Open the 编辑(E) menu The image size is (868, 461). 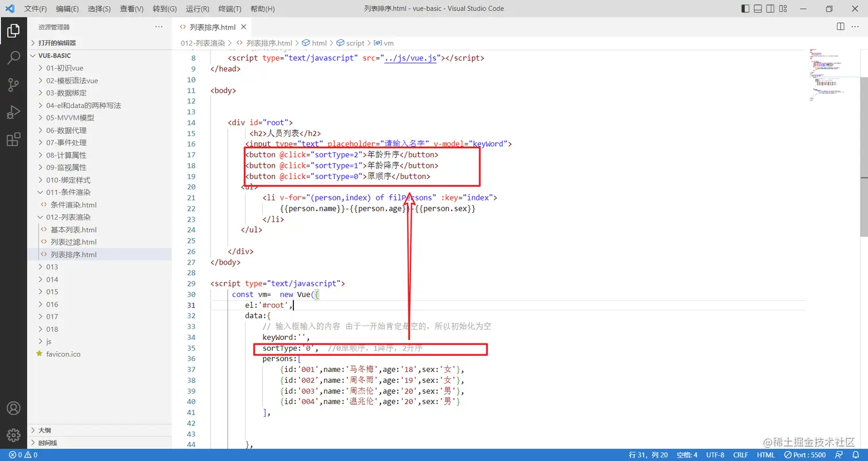[x=68, y=9]
